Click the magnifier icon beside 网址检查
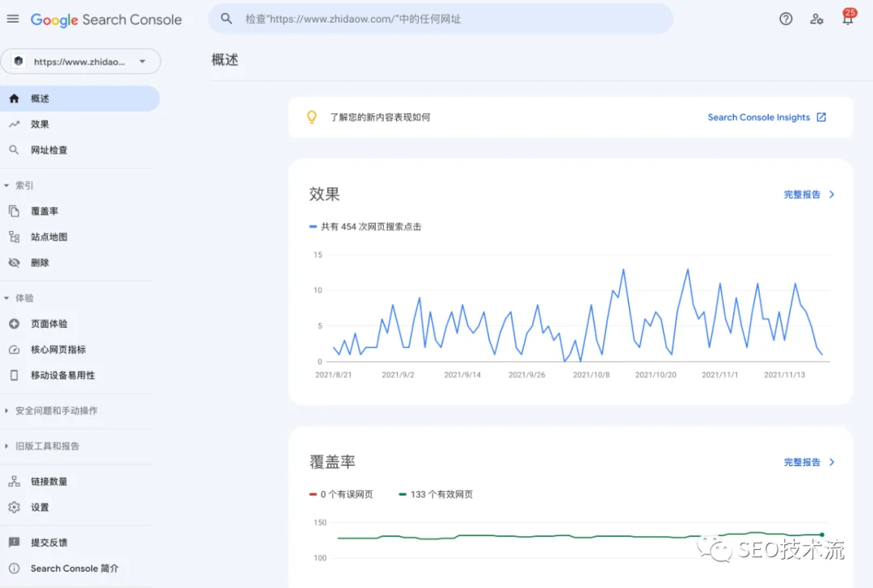873x588 pixels. [x=14, y=149]
